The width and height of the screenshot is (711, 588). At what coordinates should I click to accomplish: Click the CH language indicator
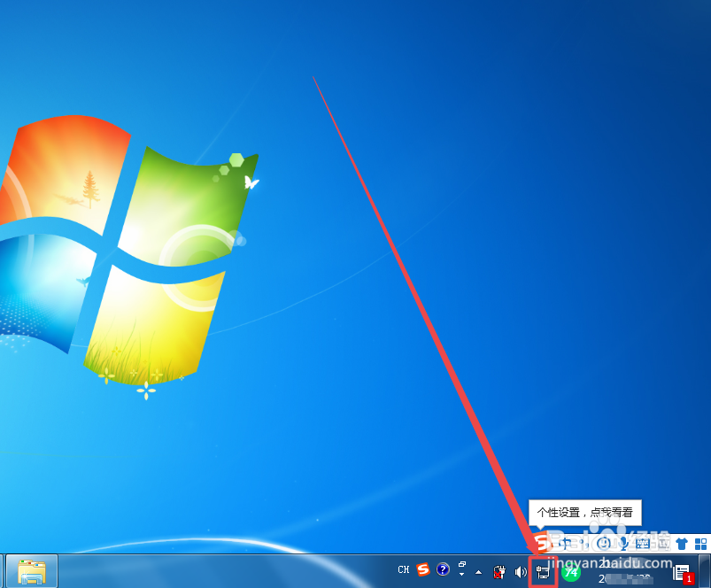[404, 570]
